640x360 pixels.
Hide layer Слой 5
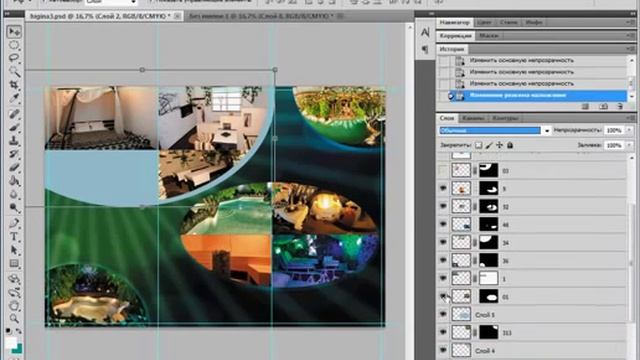tap(443, 314)
